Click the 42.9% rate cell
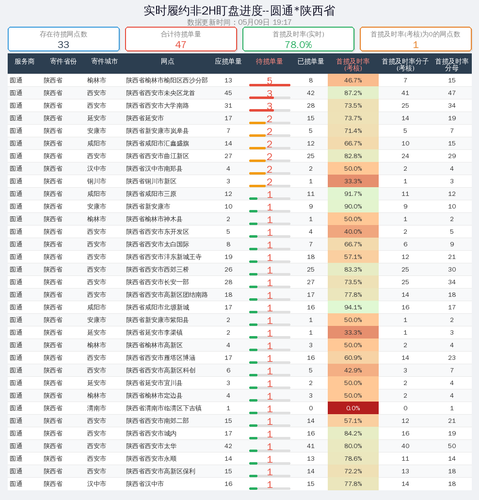The height and width of the screenshot is (500, 479). 353,370
